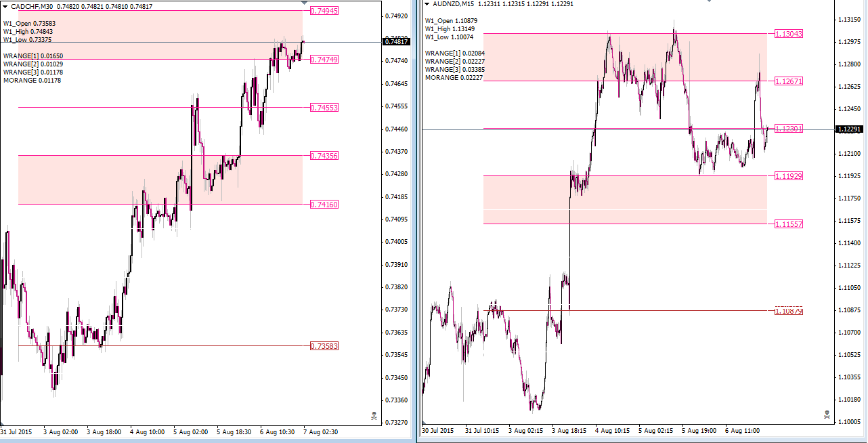The height and width of the screenshot is (443, 868).
Task: Select the 1.12671 level label on AUDNZD
Action: [789, 81]
